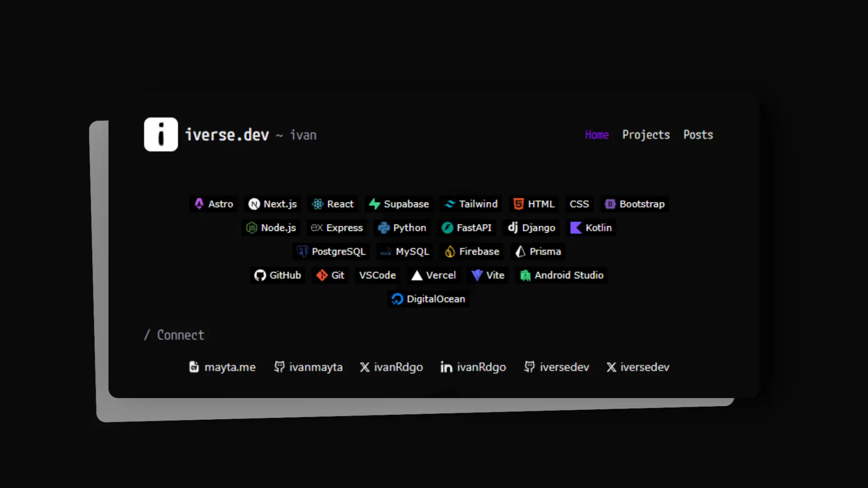The width and height of the screenshot is (868, 488).
Task: Click the HTML5 shield icon
Action: point(519,204)
